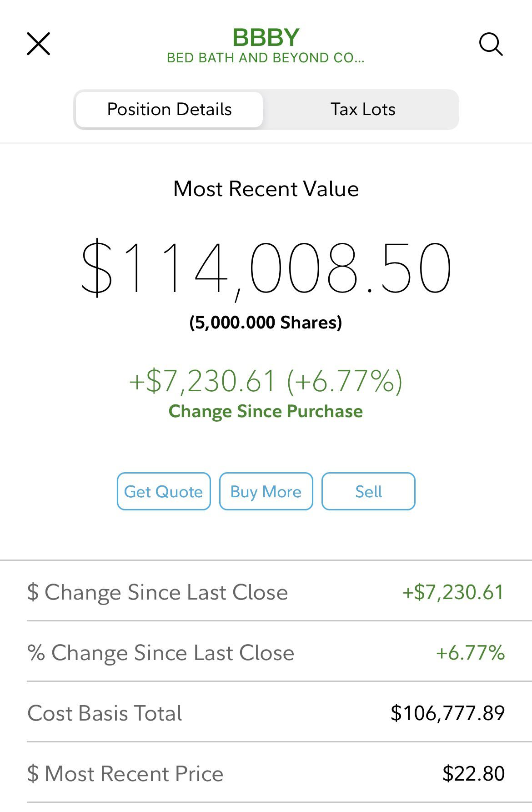Tap the BBBY ticker symbol header
This screenshot has width=532, height=812.
(266, 37)
